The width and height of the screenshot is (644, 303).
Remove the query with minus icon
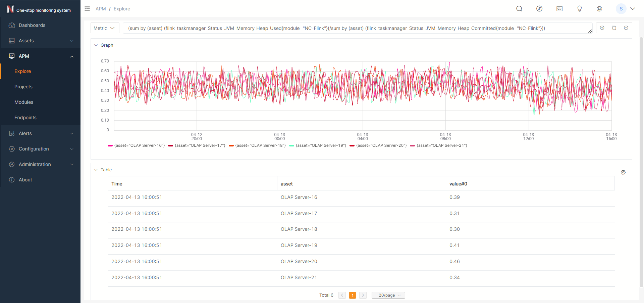point(626,28)
